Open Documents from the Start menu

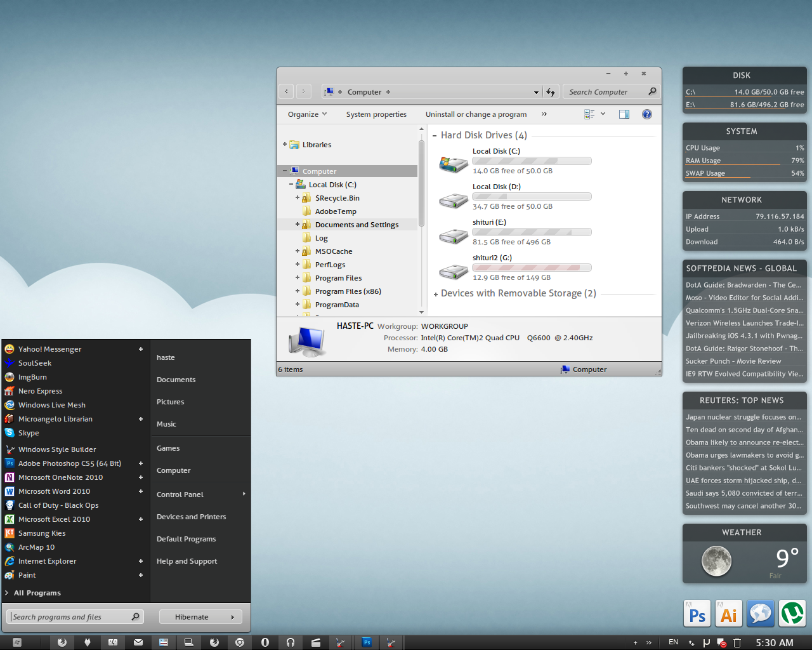(x=176, y=380)
